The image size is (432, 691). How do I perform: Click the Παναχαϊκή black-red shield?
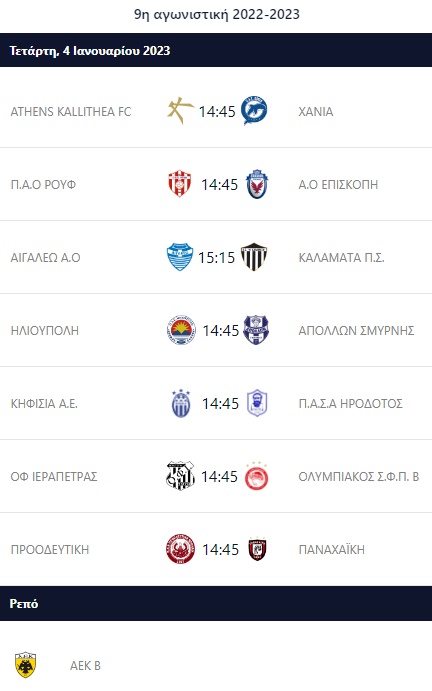257,549
